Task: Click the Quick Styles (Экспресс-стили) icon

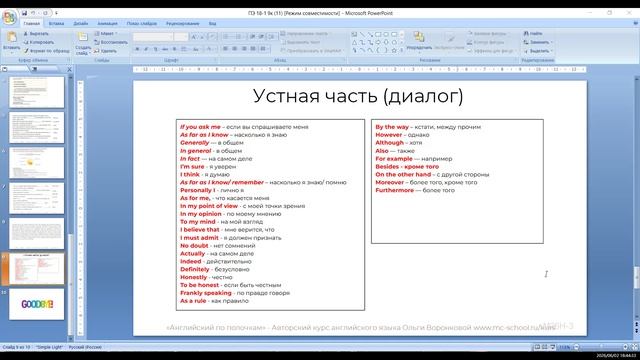Action: [451, 38]
